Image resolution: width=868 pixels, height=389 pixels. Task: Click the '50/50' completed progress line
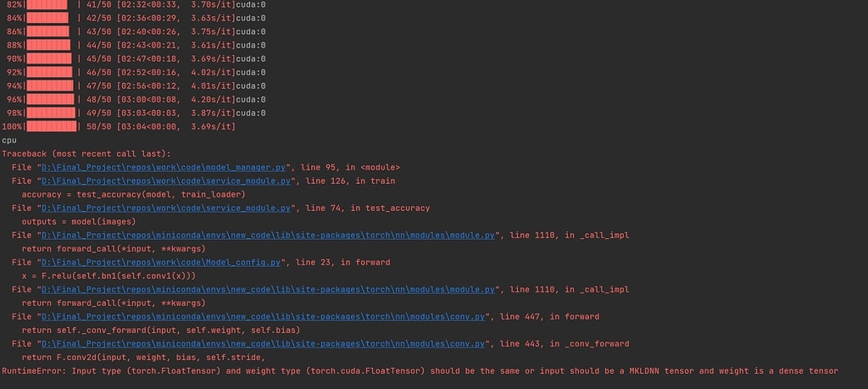119,127
